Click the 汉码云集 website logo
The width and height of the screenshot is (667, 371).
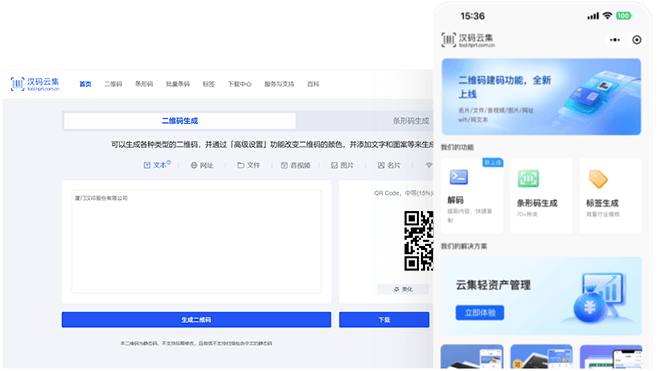pos(35,84)
